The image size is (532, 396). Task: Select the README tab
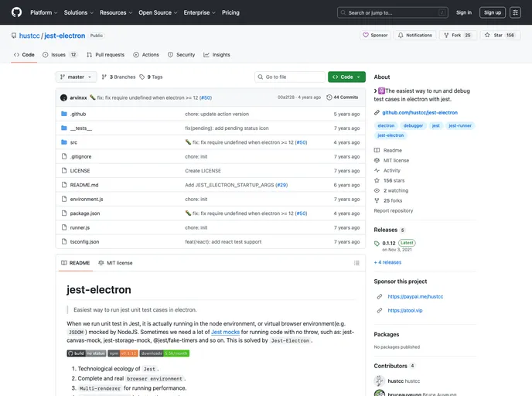(x=75, y=263)
